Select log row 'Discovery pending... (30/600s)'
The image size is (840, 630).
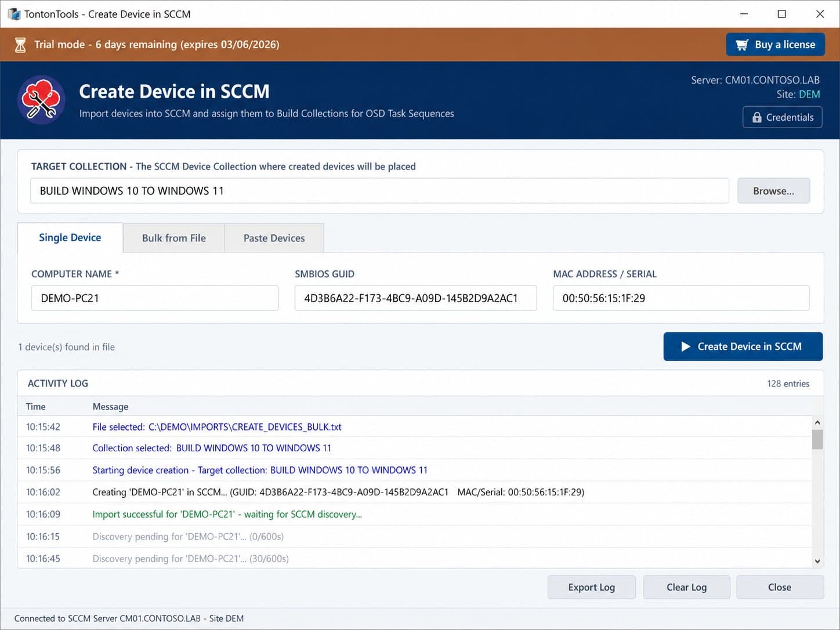click(x=414, y=558)
